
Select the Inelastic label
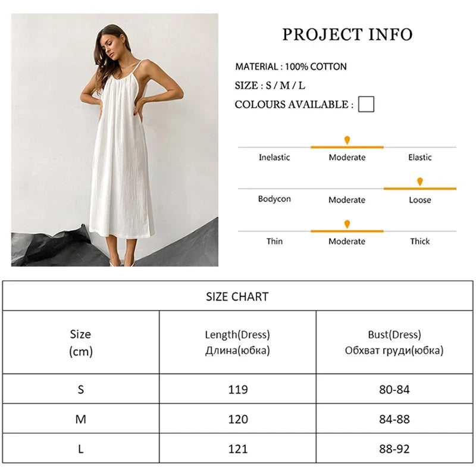tap(274, 158)
